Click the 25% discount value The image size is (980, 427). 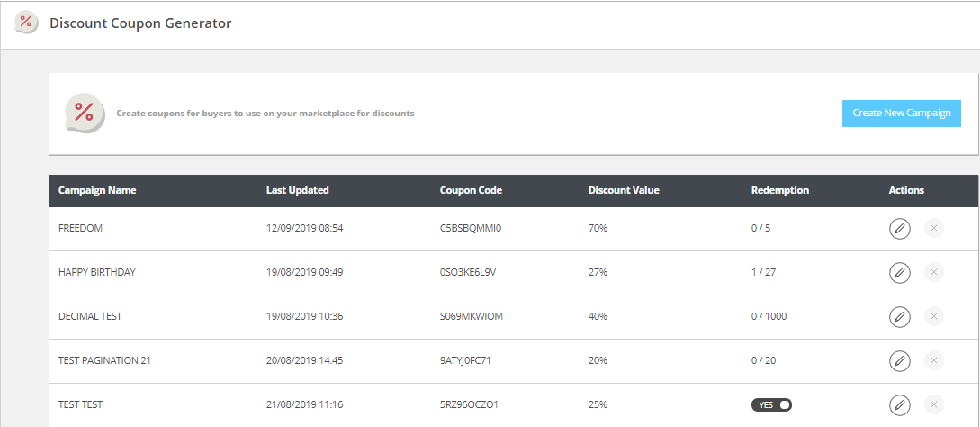[598, 405]
